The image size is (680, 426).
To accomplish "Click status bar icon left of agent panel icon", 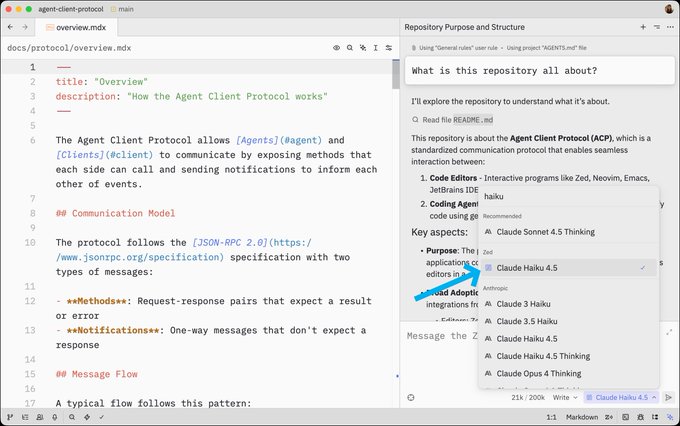I will (655, 417).
